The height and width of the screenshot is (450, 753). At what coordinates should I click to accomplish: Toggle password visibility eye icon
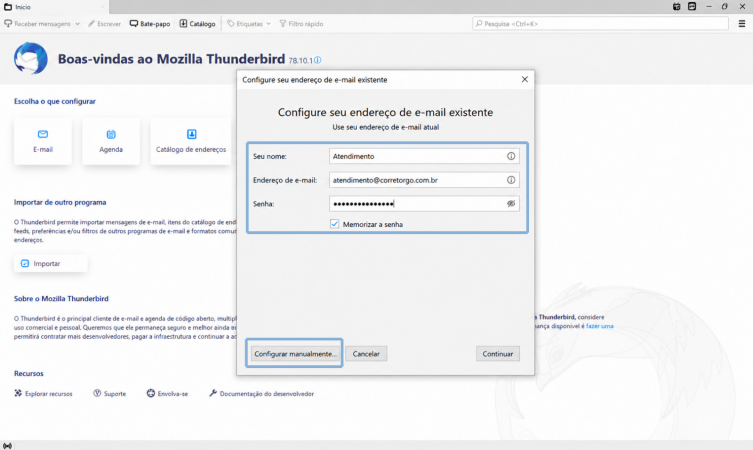click(511, 204)
